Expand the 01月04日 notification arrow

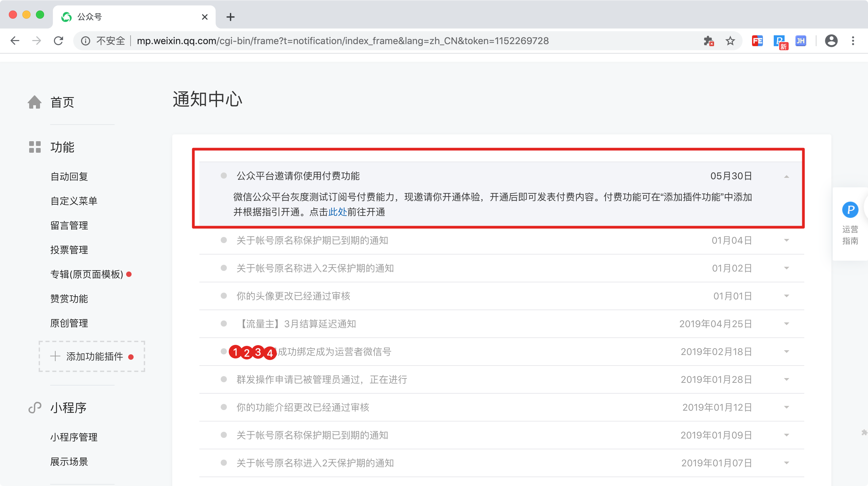tap(786, 240)
